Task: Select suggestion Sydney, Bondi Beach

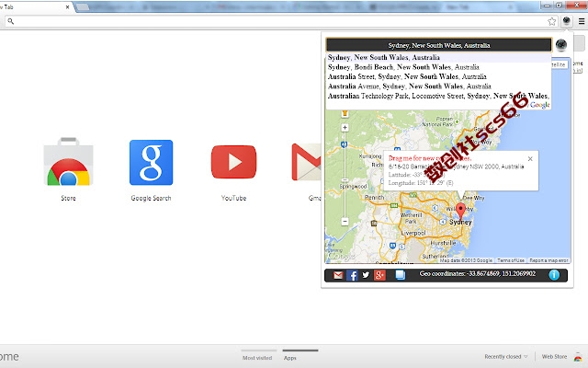Action: pyautogui.click(x=438, y=67)
